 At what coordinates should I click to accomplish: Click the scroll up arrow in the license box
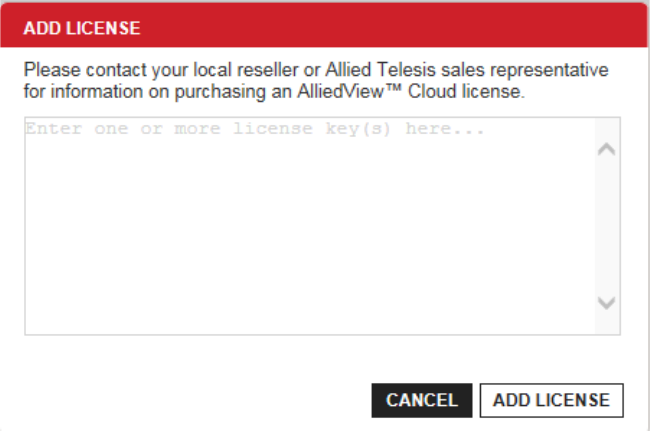click(x=606, y=150)
